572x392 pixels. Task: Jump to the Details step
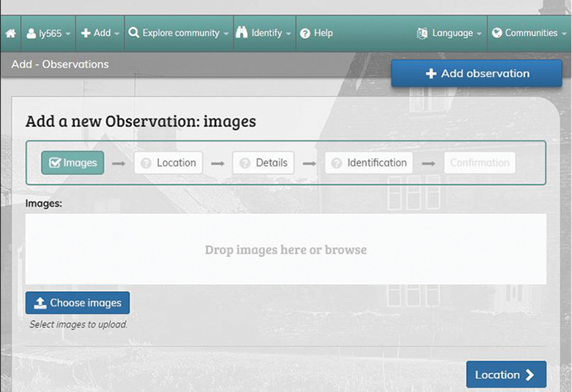coord(263,163)
